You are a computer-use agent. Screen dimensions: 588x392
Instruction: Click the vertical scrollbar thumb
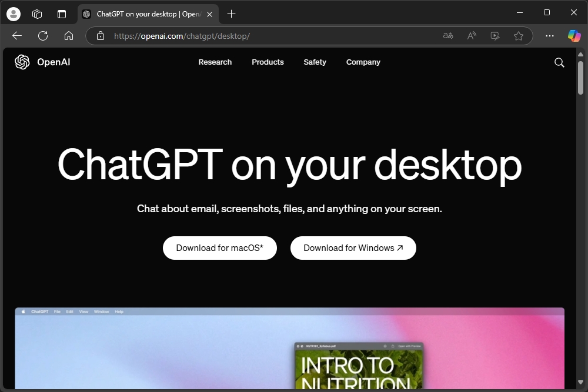[580, 78]
